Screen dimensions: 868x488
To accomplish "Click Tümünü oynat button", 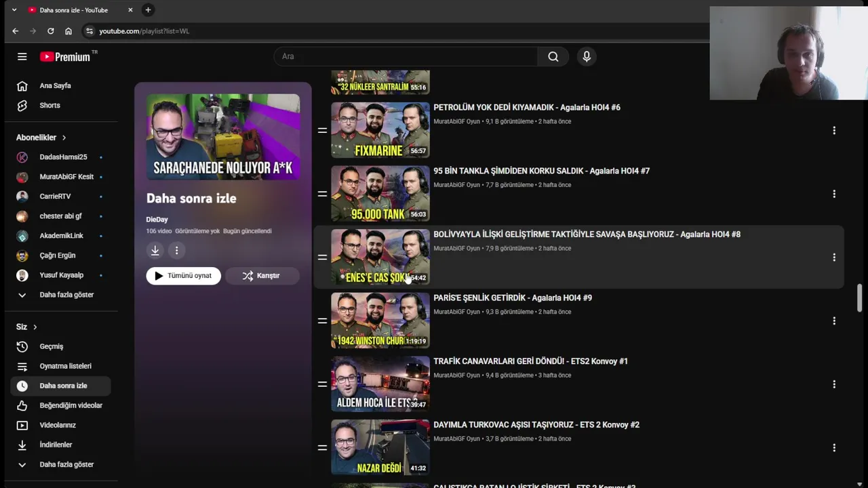I will pos(183,276).
